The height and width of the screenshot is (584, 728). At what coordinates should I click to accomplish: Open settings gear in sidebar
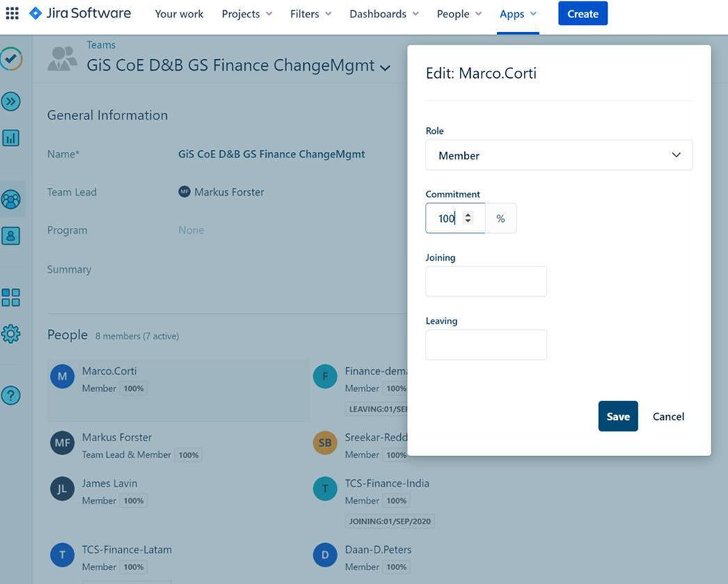tap(11, 334)
